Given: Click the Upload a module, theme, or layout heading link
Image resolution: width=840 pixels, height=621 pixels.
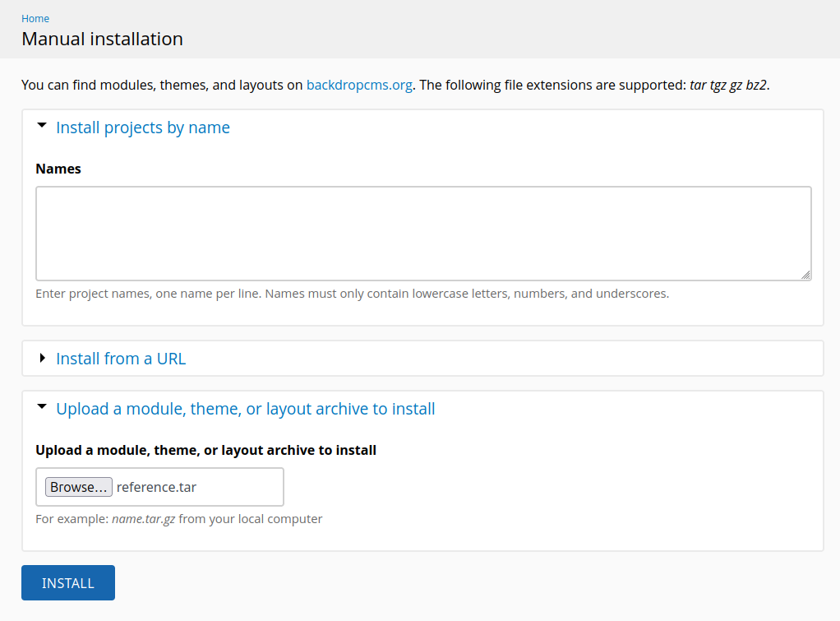Looking at the screenshot, I should click(246, 409).
